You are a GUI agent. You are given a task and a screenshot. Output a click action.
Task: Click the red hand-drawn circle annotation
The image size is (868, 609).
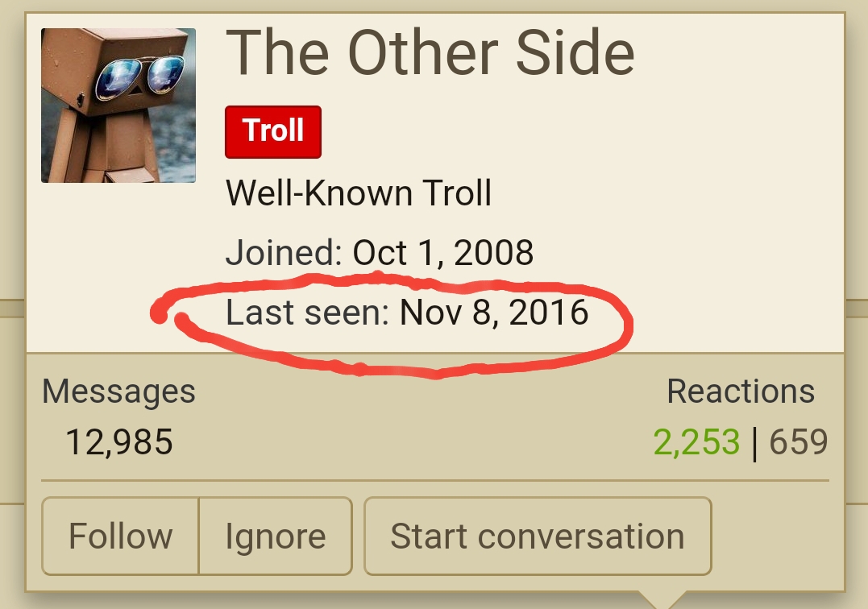392,325
